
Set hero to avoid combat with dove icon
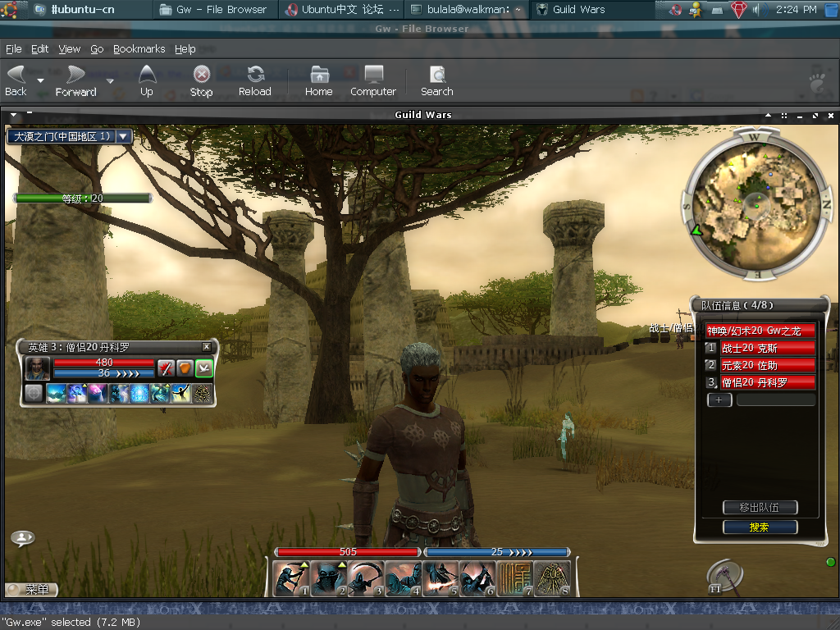pyautogui.click(x=204, y=368)
